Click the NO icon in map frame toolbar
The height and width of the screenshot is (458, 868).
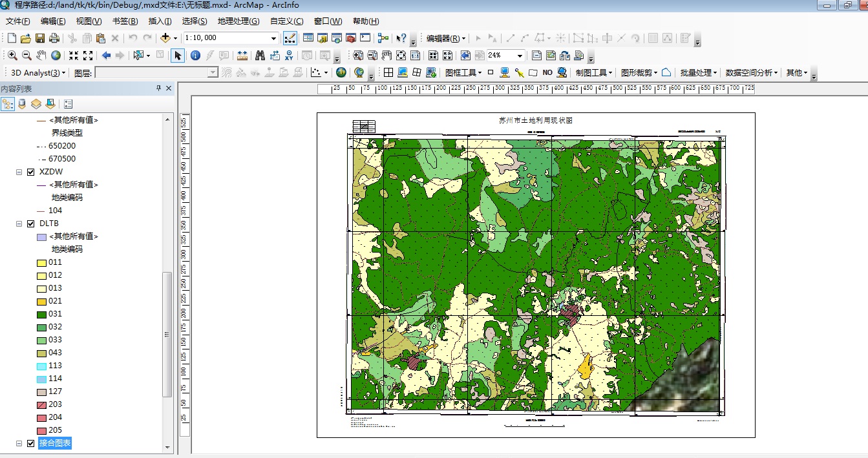[547, 72]
